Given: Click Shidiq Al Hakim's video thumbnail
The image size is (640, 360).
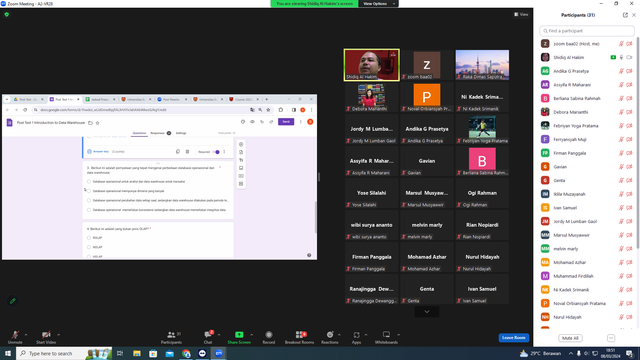Looking at the screenshot, I should (371, 65).
